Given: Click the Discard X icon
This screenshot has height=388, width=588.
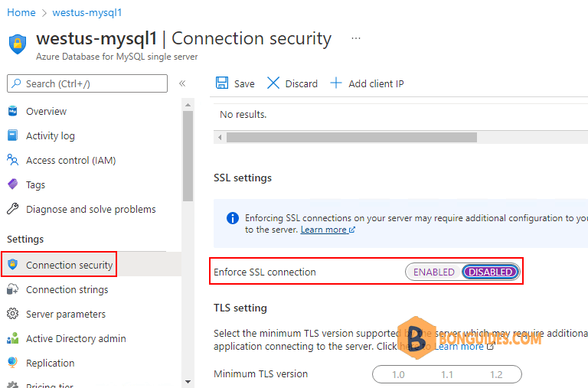Looking at the screenshot, I should [x=273, y=83].
